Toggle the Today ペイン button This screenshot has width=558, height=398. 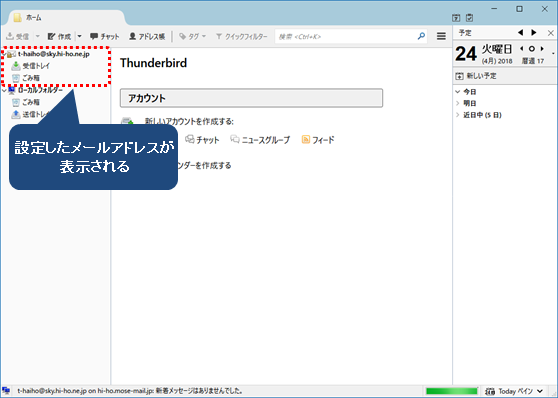[x=514, y=391]
